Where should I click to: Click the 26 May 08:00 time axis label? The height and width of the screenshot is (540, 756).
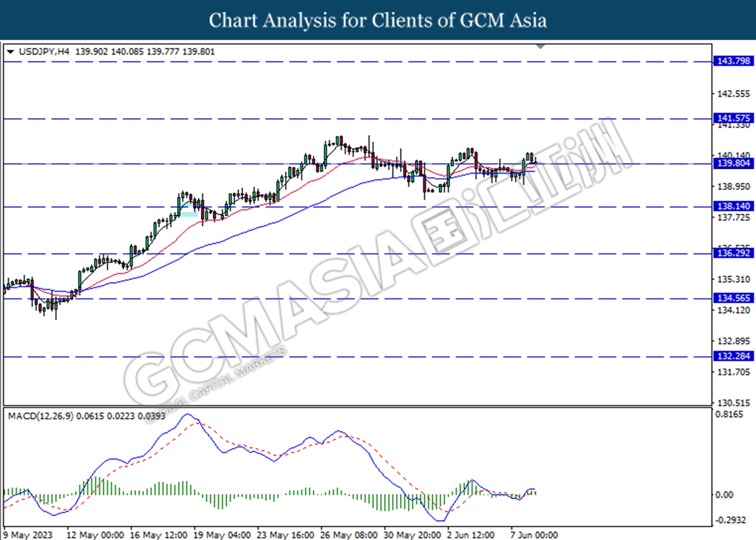(x=349, y=535)
